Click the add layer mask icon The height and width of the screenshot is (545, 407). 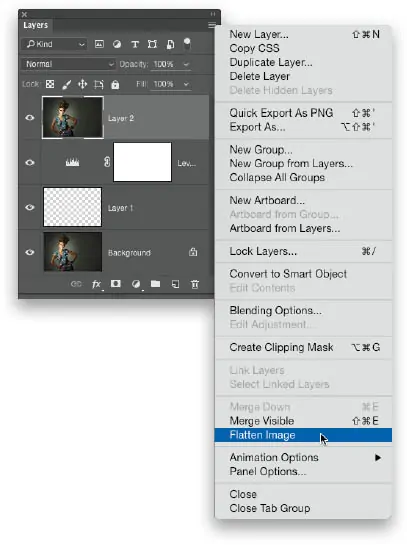tap(116, 284)
